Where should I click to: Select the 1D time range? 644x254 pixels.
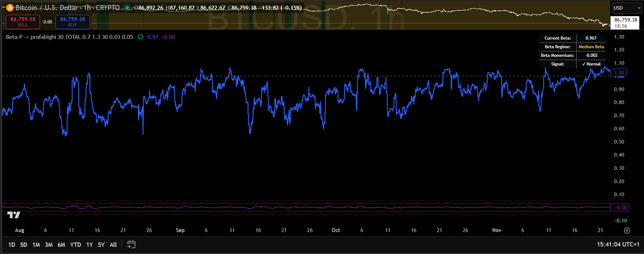(12, 245)
